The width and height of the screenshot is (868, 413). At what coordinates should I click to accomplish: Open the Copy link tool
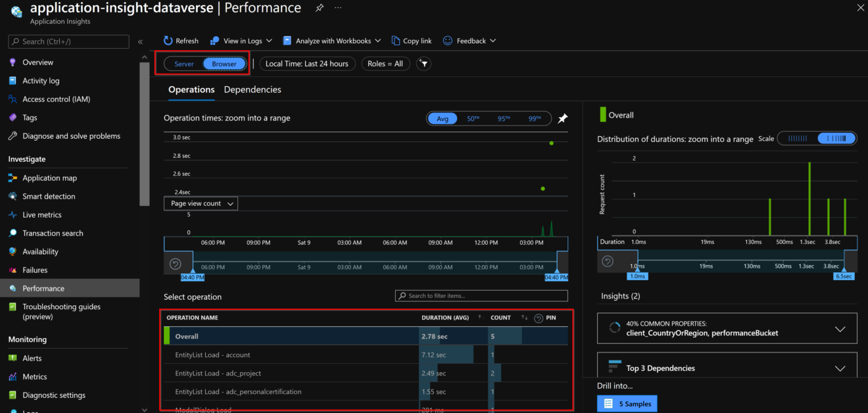(x=411, y=40)
